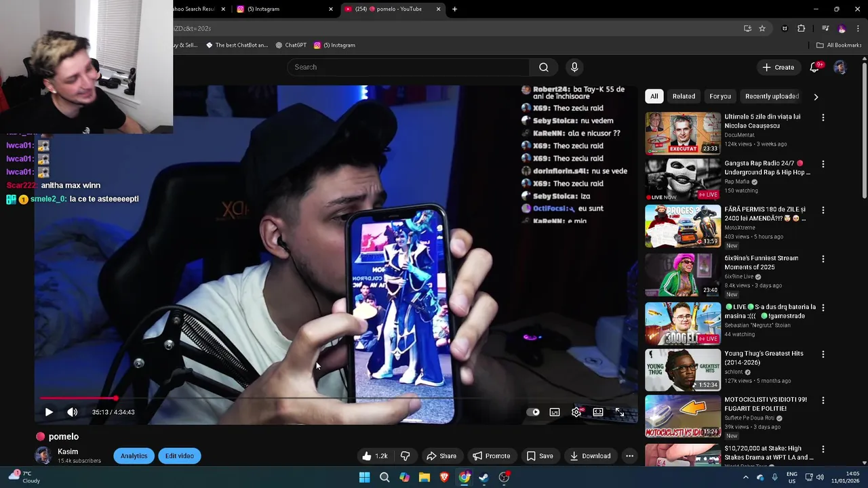Open the Kasim channel avatar

pos(43,455)
